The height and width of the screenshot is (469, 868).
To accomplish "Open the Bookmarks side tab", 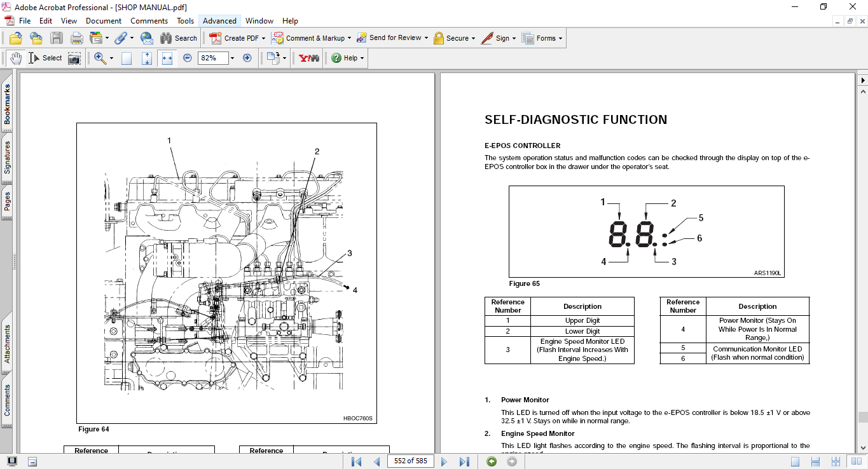I will (x=7, y=104).
